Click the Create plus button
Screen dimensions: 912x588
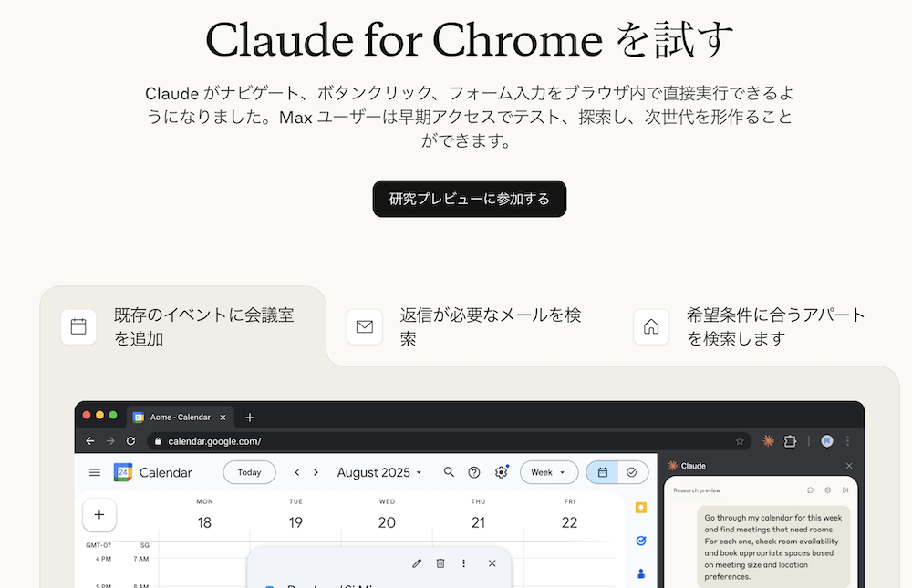click(99, 515)
